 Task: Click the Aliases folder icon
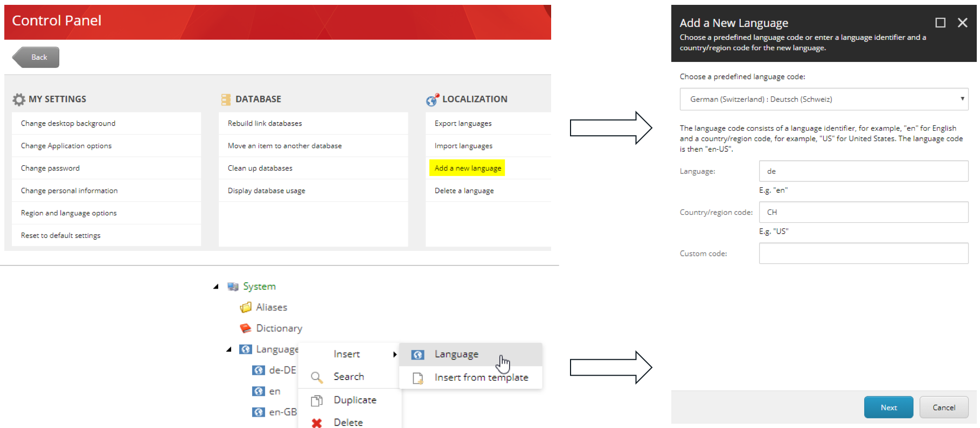tap(246, 307)
